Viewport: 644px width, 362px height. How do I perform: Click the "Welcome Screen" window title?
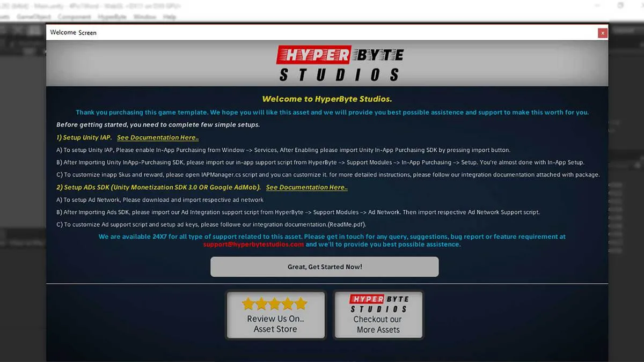74,33
